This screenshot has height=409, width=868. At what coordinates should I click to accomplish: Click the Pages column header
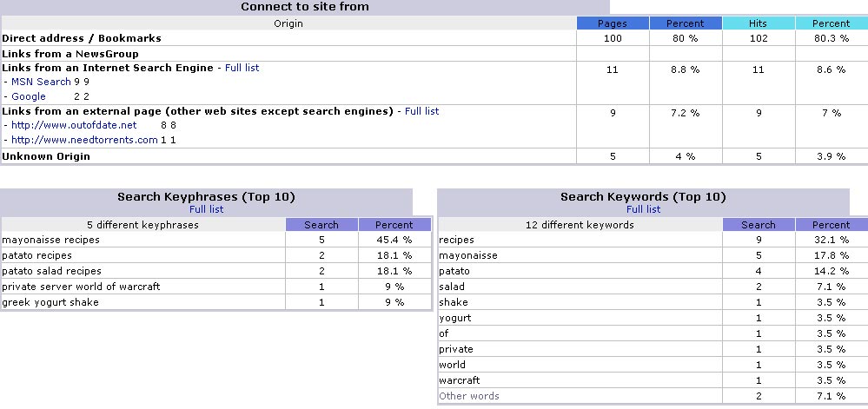click(x=613, y=23)
